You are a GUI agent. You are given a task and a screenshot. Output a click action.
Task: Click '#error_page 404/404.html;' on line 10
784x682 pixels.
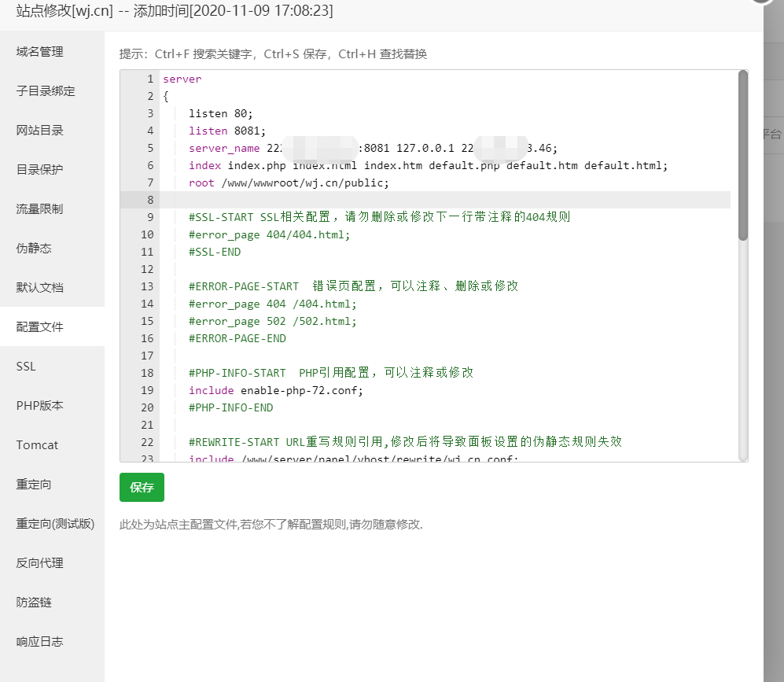tap(269, 234)
